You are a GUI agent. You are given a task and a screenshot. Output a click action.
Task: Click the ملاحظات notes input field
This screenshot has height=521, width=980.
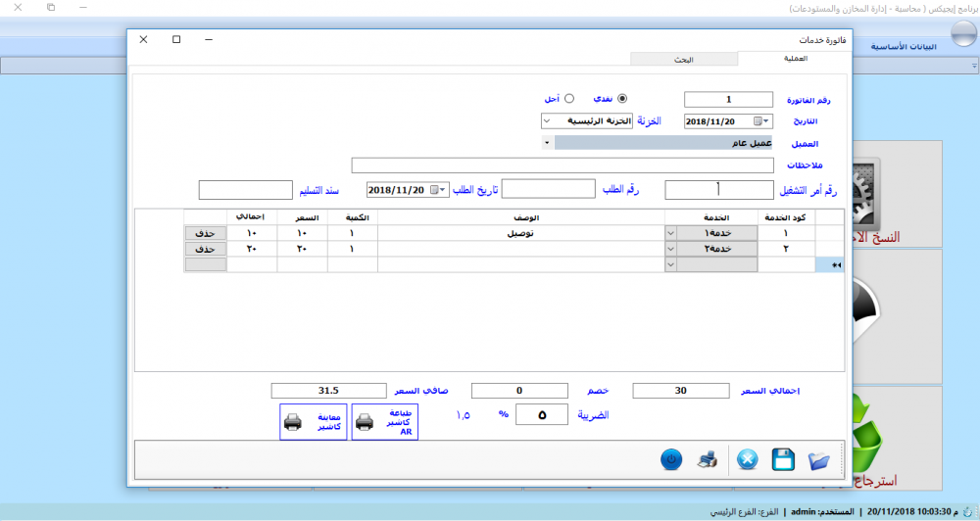pyautogui.click(x=563, y=166)
